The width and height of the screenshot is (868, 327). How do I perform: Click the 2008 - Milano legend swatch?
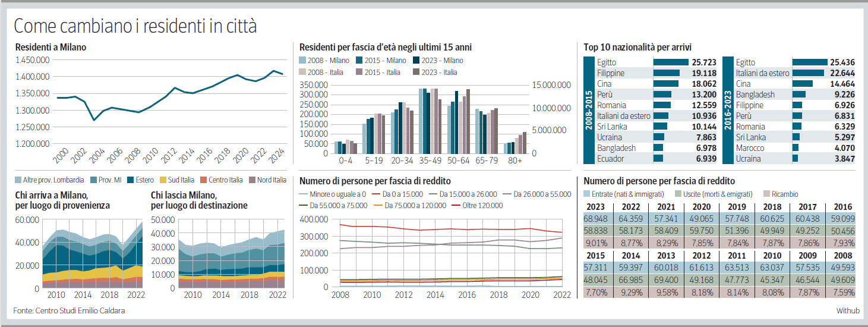pyautogui.click(x=303, y=61)
